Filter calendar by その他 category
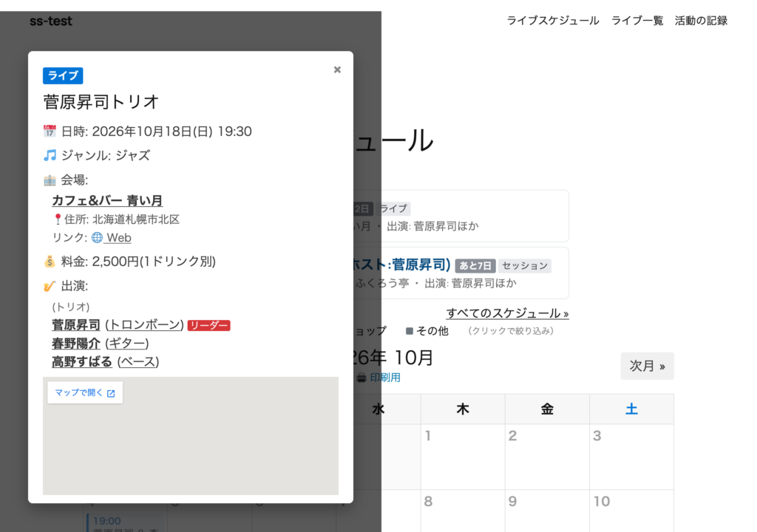Viewport: 757px width, 532px height. (432, 331)
